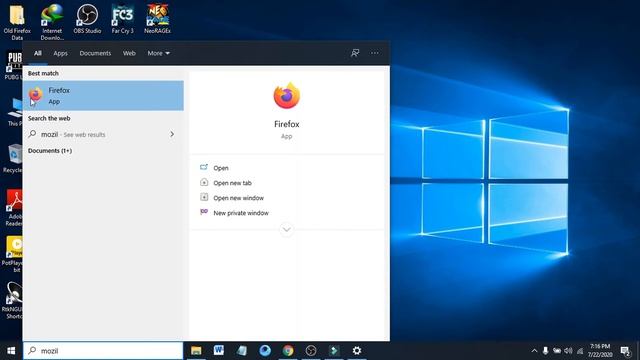Switch to the Web search tab

click(x=129, y=53)
